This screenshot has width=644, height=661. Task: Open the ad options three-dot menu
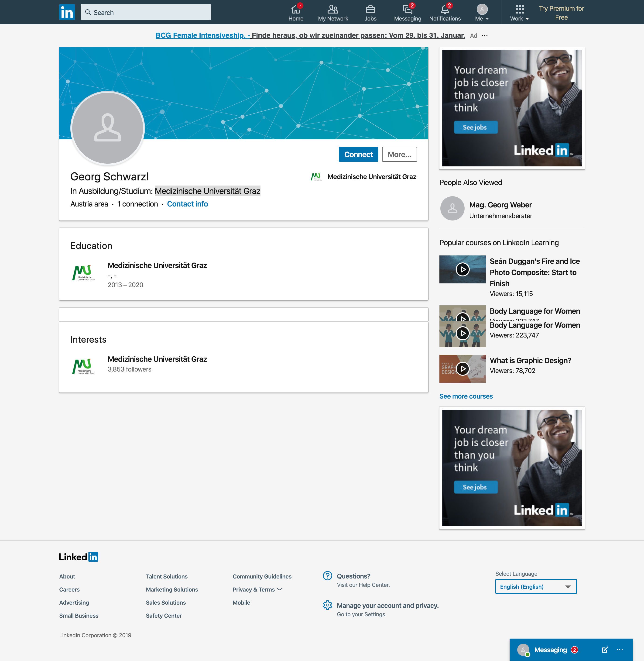pos(485,35)
